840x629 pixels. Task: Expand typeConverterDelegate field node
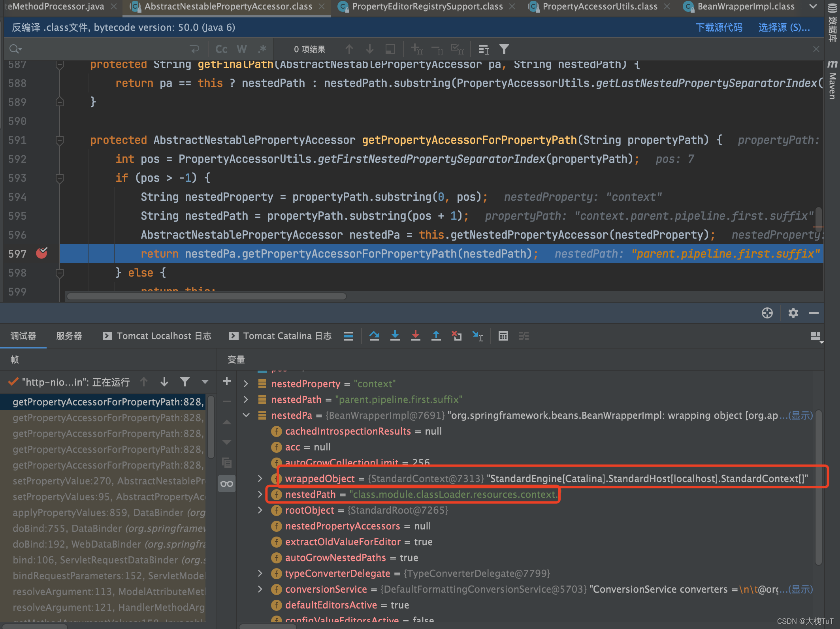(x=260, y=573)
